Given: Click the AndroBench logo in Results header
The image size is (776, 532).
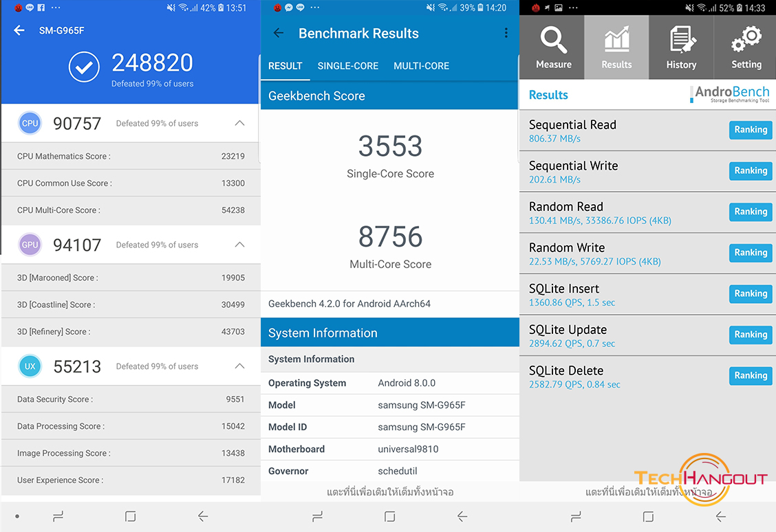Looking at the screenshot, I should 731,94.
